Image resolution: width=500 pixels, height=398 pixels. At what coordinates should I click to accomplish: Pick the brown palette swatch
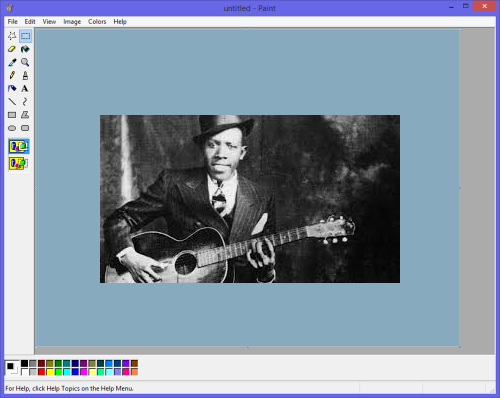tap(135, 363)
